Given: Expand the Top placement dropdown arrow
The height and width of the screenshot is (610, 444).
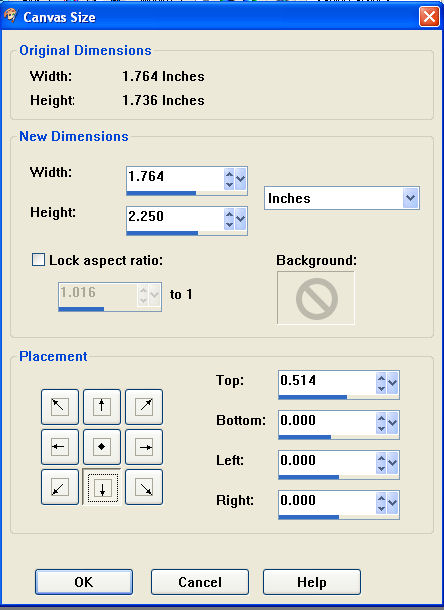Looking at the screenshot, I should tap(392, 383).
